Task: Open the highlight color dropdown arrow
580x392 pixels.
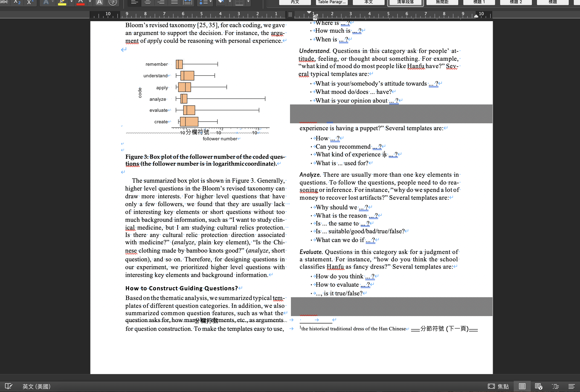Action: (71, 2)
